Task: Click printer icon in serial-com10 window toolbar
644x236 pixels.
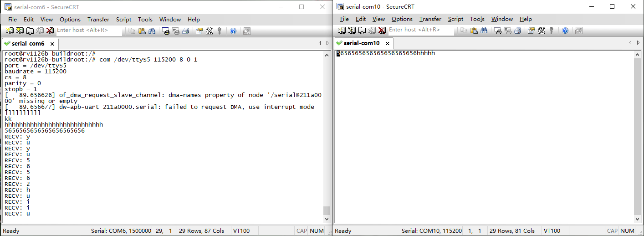Action: coord(517,31)
